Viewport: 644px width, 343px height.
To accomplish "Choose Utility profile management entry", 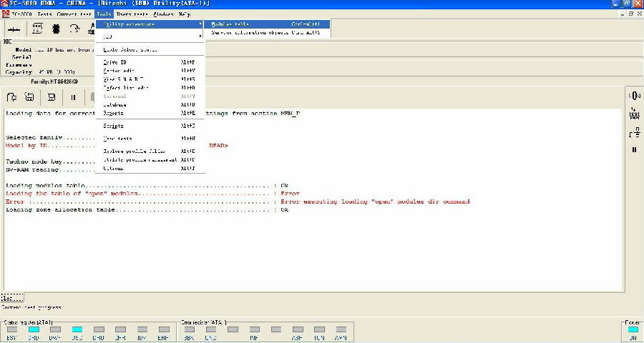I will pos(150,159).
